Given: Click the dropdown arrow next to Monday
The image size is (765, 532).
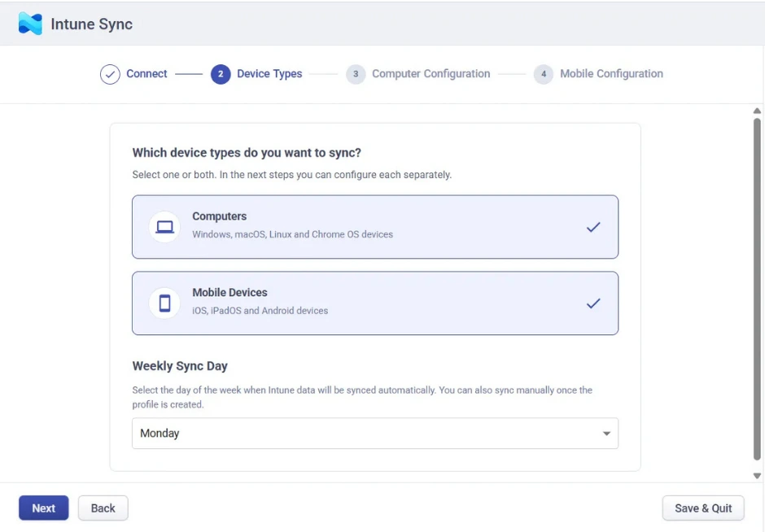Looking at the screenshot, I should tap(606, 434).
